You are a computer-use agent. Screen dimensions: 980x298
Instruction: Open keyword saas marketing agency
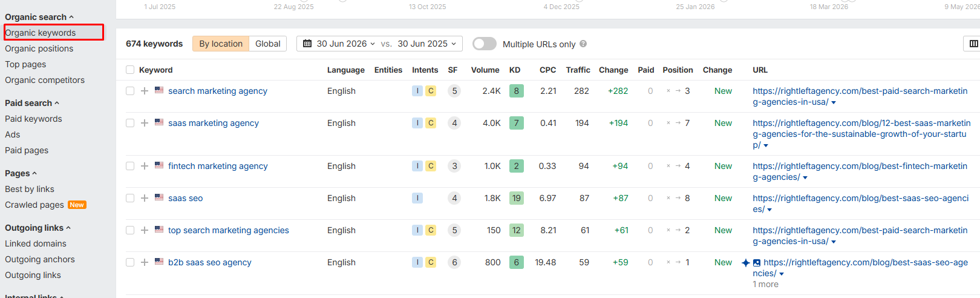pos(214,123)
